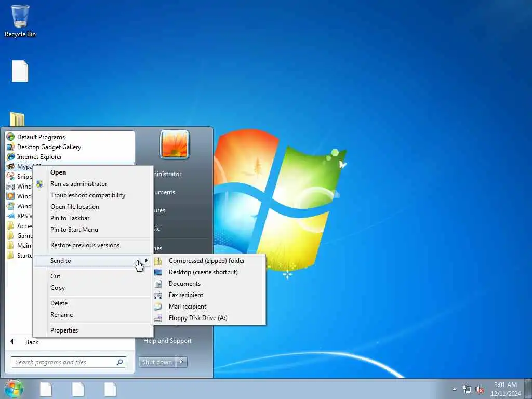Click the Default Programs icon
The image size is (532, 399).
click(x=10, y=137)
